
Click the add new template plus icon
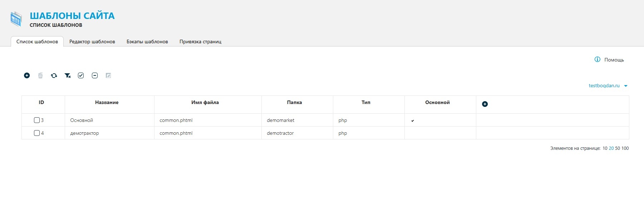click(x=27, y=75)
